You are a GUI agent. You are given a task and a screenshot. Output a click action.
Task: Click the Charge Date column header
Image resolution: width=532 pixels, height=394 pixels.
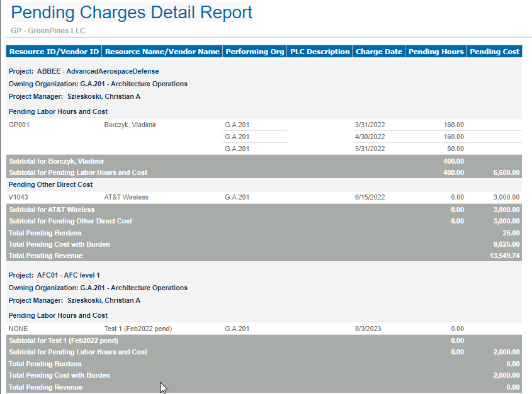pyautogui.click(x=378, y=52)
